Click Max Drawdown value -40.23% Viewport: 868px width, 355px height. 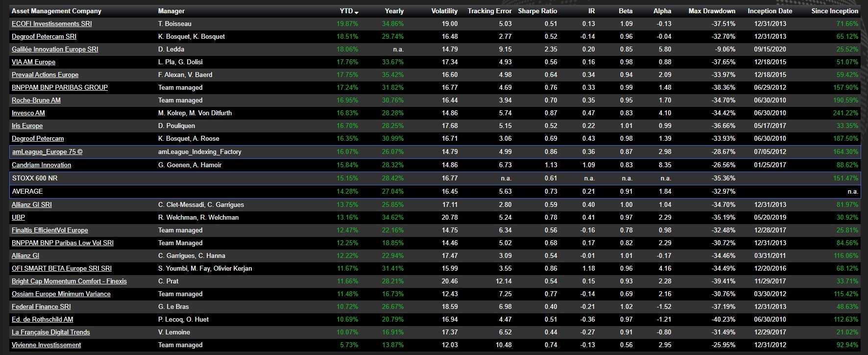[723, 319]
